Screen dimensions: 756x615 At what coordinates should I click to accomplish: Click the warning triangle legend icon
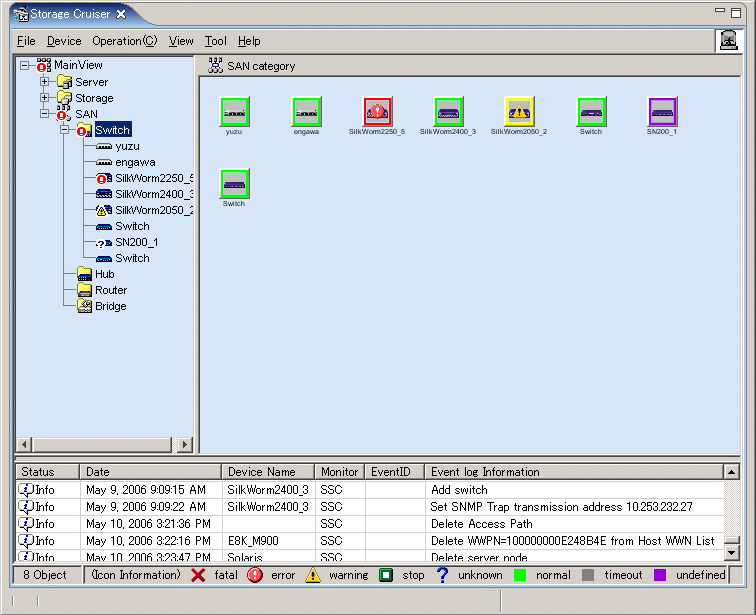coord(313,575)
